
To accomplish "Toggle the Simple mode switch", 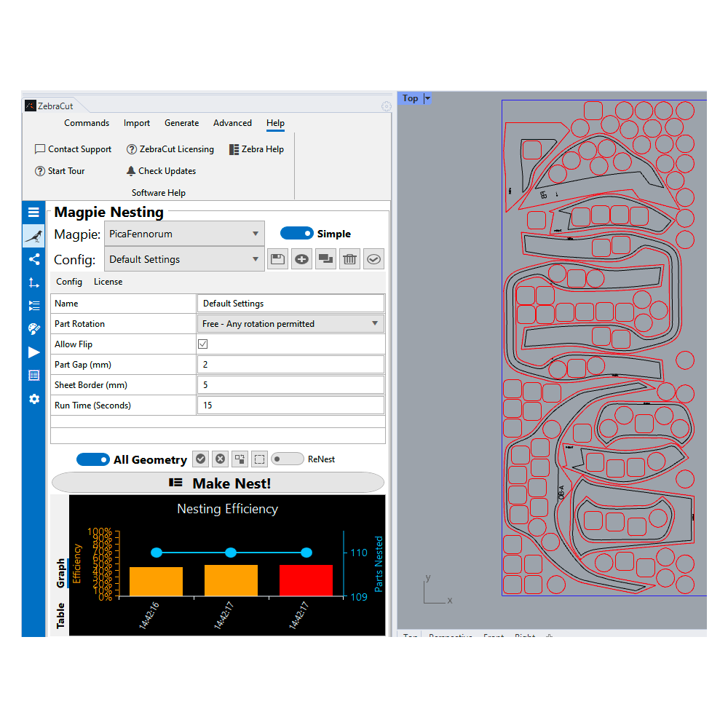I will [297, 234].
